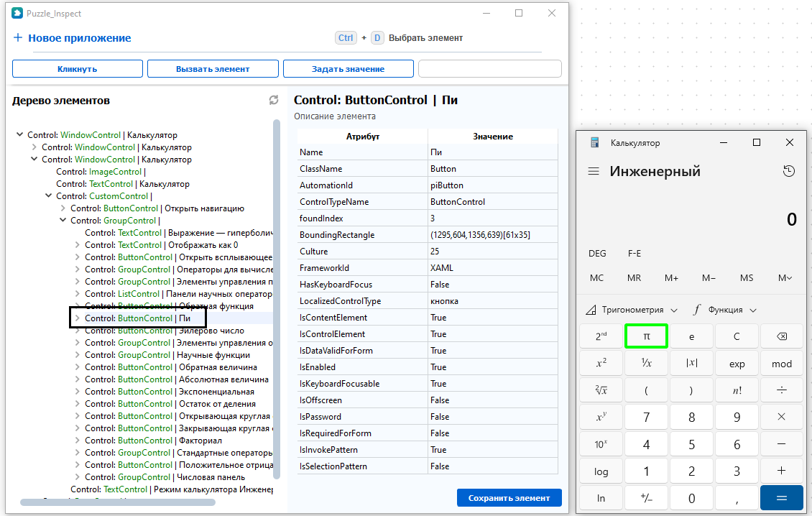Image resolution: width=812 pixels, height=516 pixels.
Task: Expand GroupControl Научные функции node
Action: point(77,355)
